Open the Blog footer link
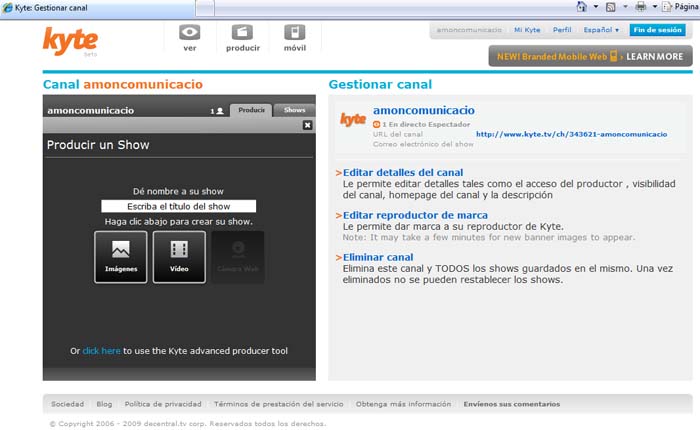Image resolution: width=700 pixels, height=430 pixels. 104,404
